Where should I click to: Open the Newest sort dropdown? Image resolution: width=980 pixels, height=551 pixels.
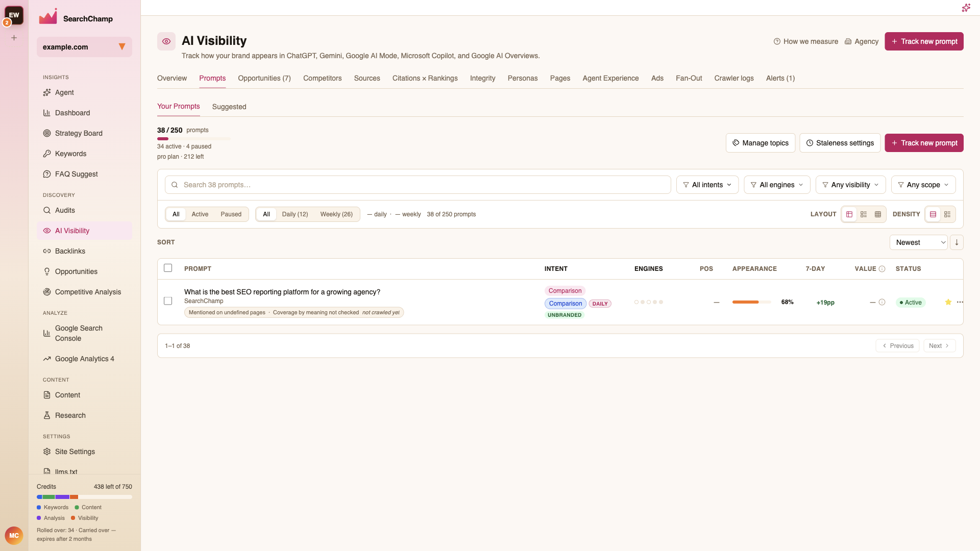[918, 242]
